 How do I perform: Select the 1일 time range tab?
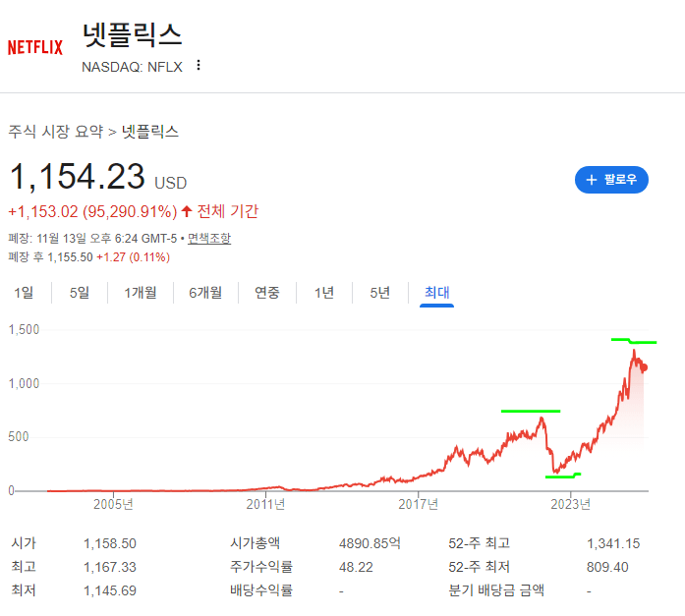24,293
